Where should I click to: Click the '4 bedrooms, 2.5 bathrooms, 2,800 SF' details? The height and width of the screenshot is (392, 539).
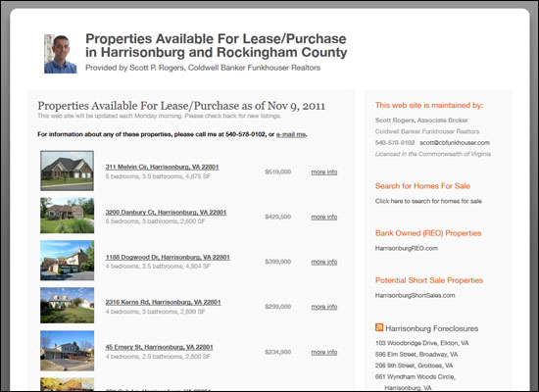click(158, 357)
